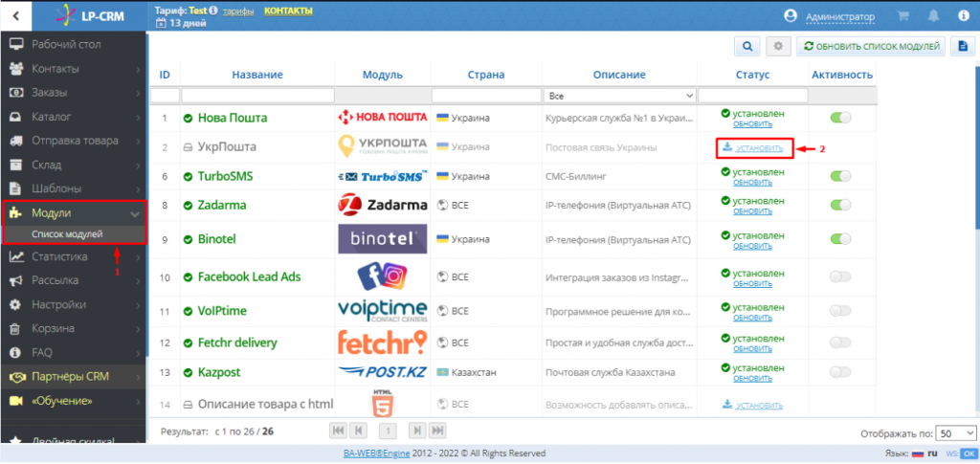Sort table by Название column header

coord(257,75)
